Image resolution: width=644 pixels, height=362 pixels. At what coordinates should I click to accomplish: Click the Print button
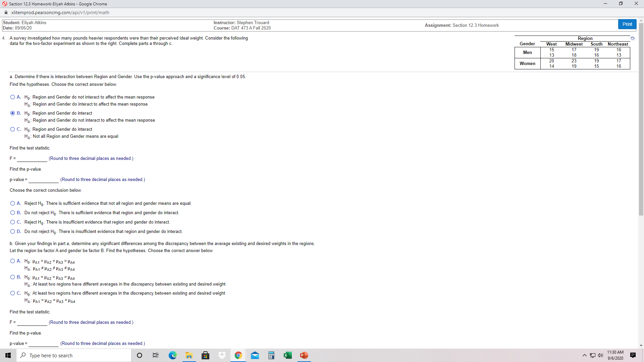(627, 24)
